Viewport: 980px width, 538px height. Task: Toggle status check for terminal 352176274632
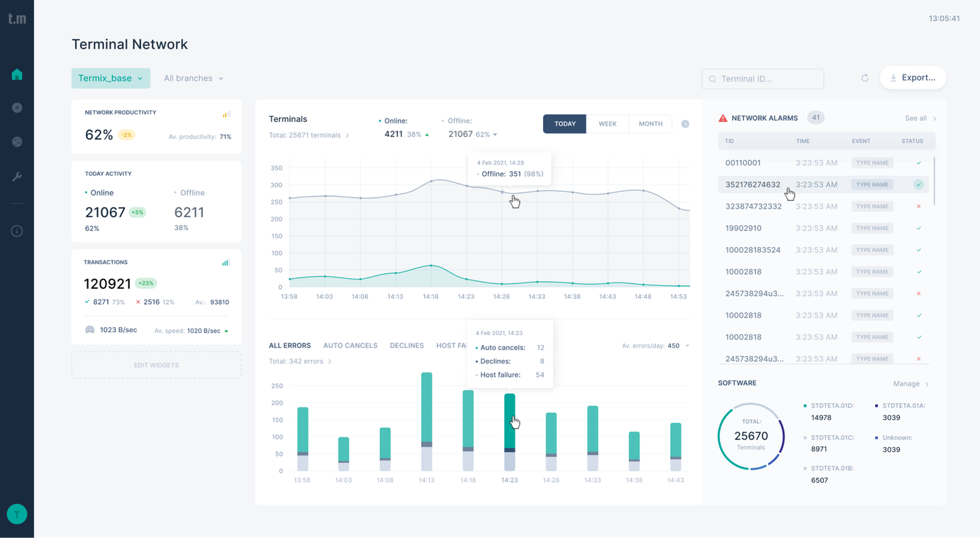point(918,185)
